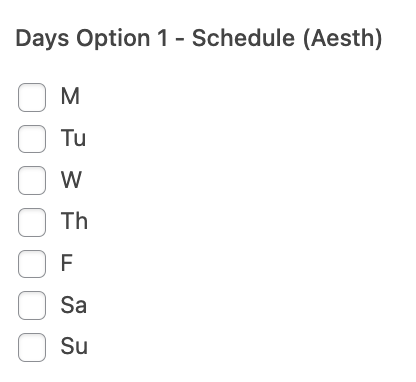Choose Wednesday in the Aesth schedule
This screenshot has width=416, height=382.
pos(32,180)
